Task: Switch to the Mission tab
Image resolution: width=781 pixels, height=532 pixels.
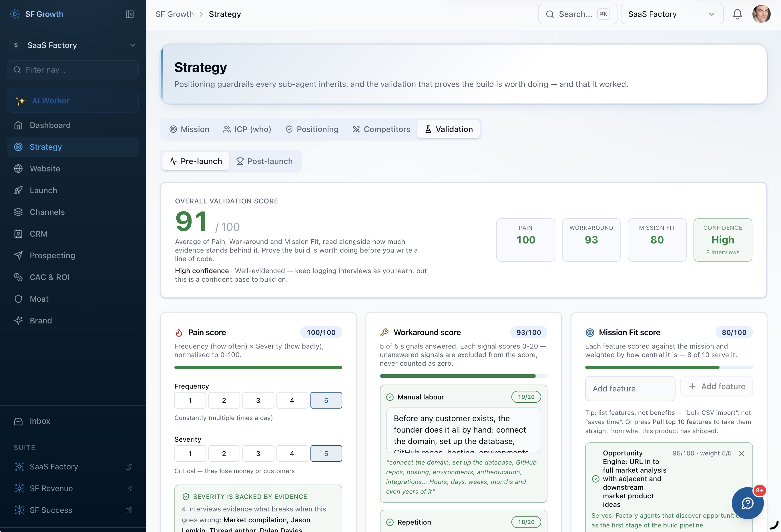Action: pos(190,129)
